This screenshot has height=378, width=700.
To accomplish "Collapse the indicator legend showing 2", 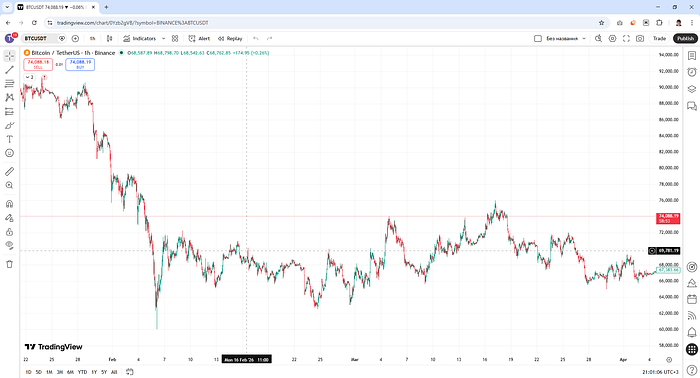I will (29, 77).
